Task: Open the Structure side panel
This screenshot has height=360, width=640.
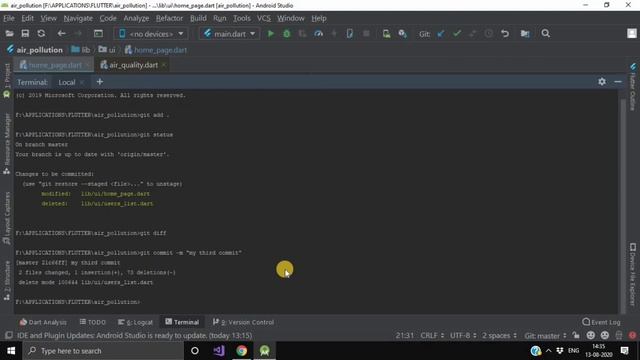Action: point(7,280)
